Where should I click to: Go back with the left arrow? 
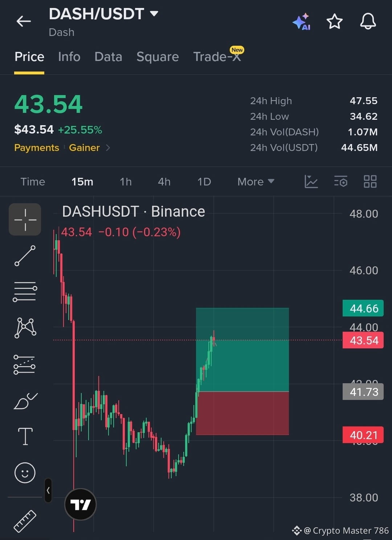(24, 21)
